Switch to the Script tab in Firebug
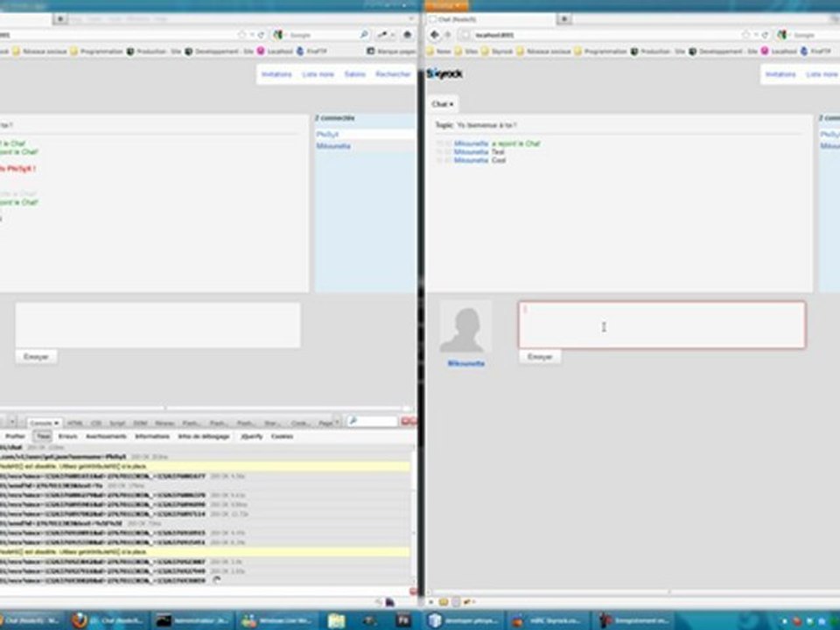Viewport: 840px width, 630px height. pos(117,423)
